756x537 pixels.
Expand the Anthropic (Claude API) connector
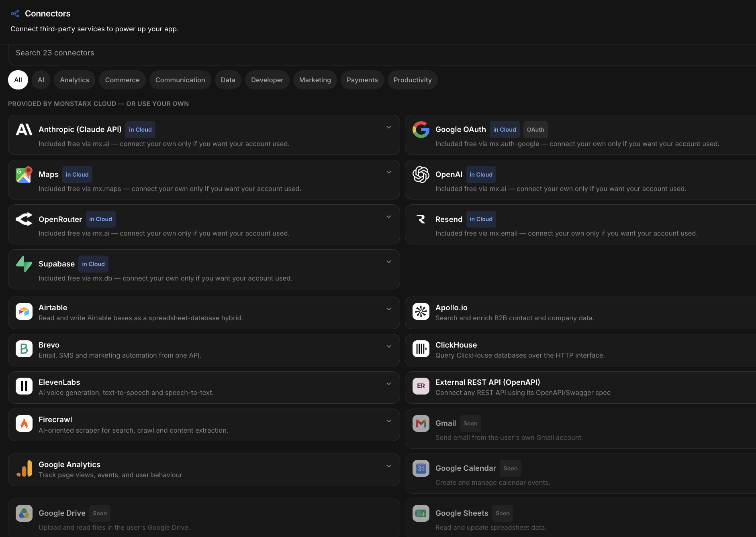pos(389,127)
